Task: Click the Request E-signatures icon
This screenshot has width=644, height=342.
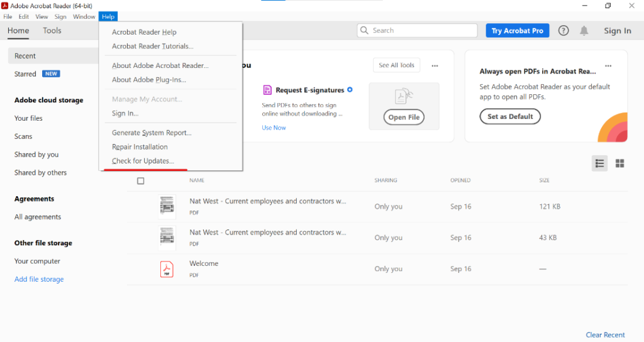Action: tap(267, 90)
